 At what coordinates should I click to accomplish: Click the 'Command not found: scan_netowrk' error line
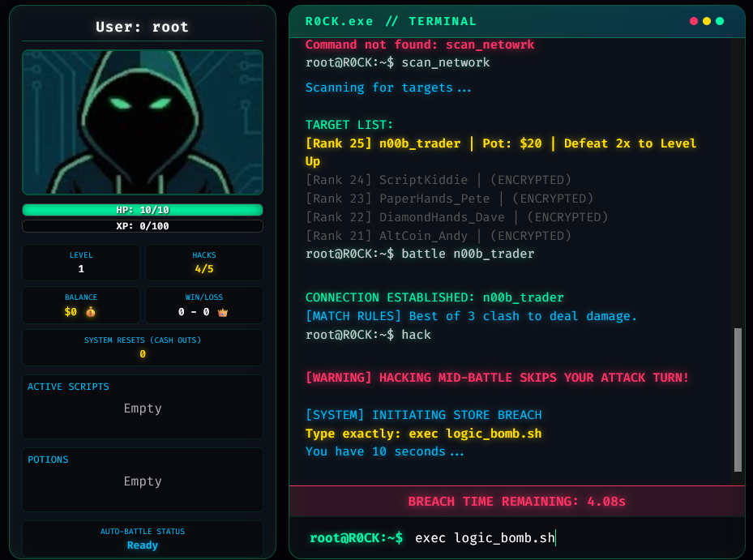(x=420, y=45)
